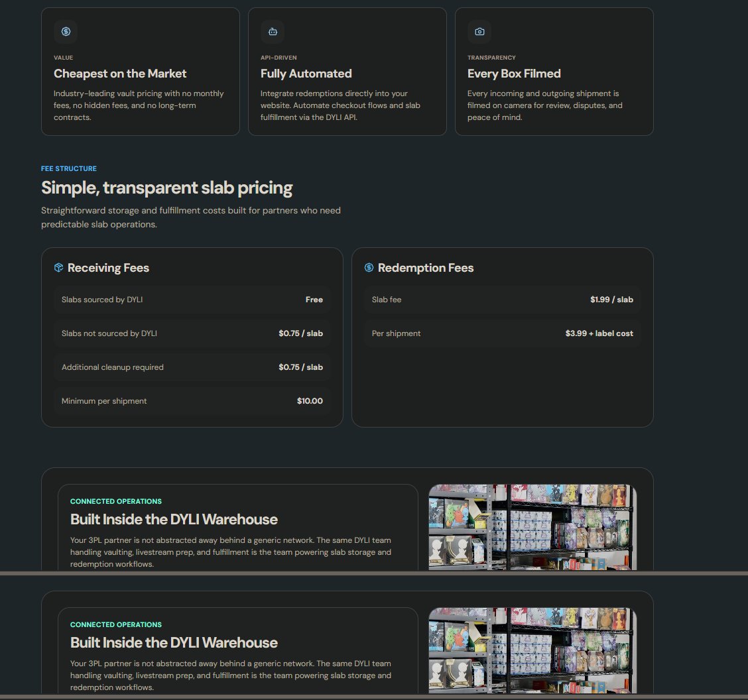This screenshot has height=700, width=748.
Task: Click the $0.75 / slab value for slabs not sourced
Action: coord(300,333)
